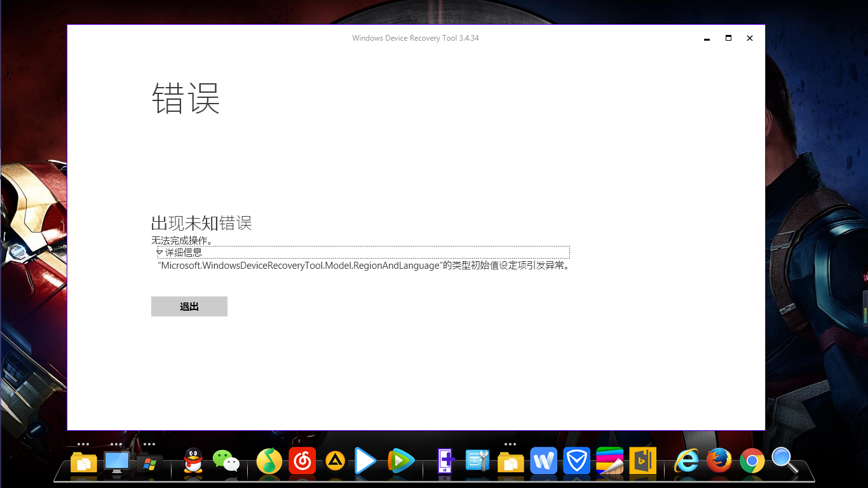Minimize the Recovery Tool window

pos(707,38)
